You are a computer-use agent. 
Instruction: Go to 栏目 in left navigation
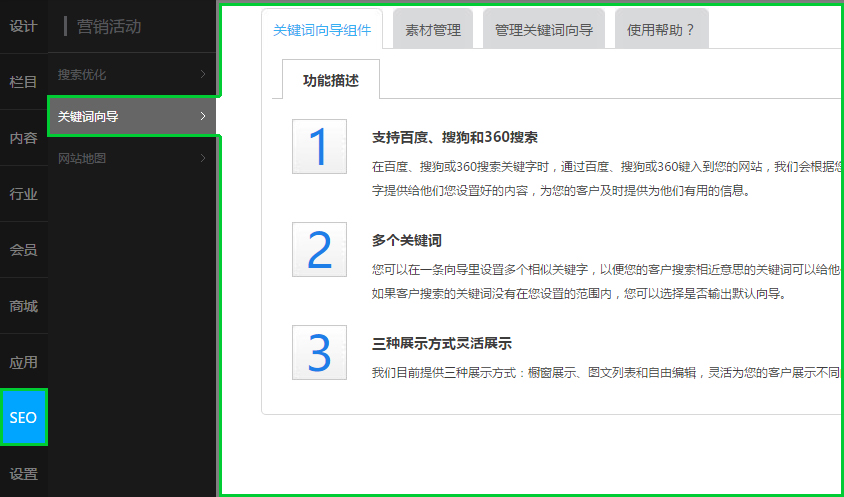23,82
